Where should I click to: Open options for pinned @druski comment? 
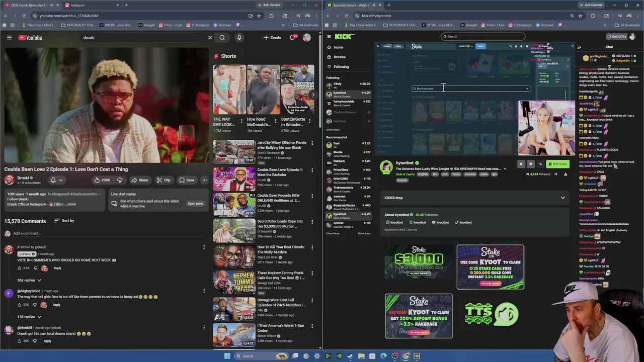pos(204,247)
